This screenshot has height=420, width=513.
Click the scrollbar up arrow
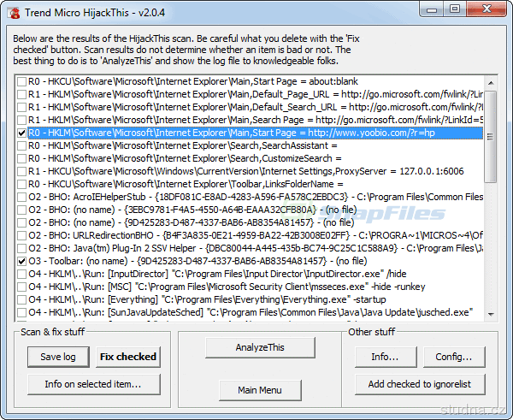click(x=491, y=83)
